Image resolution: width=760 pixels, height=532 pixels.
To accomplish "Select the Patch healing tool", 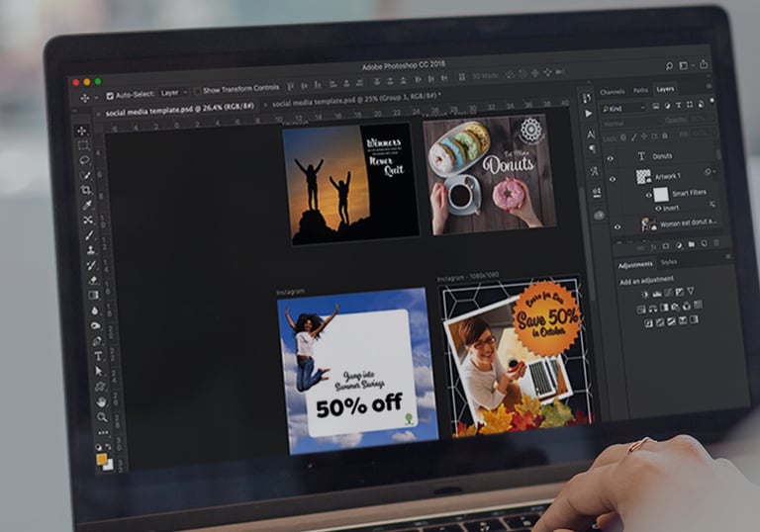I will click(88, 220).
